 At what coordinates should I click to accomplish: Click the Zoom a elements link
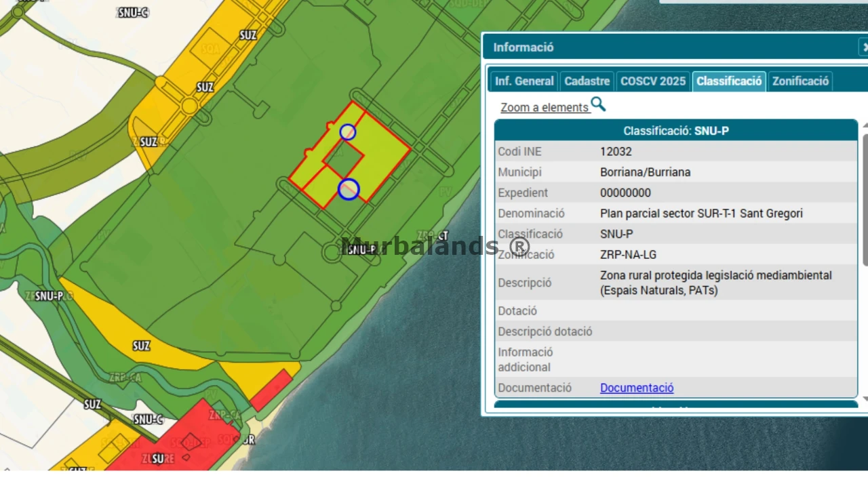545,107
